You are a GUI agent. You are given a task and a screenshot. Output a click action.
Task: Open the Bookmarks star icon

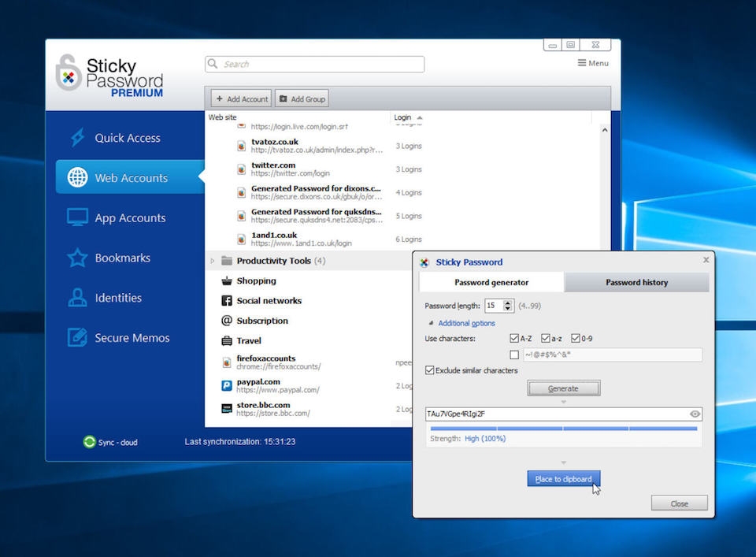(77, 258)
